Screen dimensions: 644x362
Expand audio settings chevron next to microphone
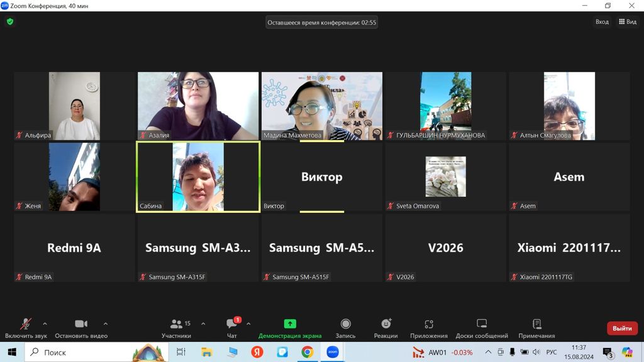click(45, 324)
